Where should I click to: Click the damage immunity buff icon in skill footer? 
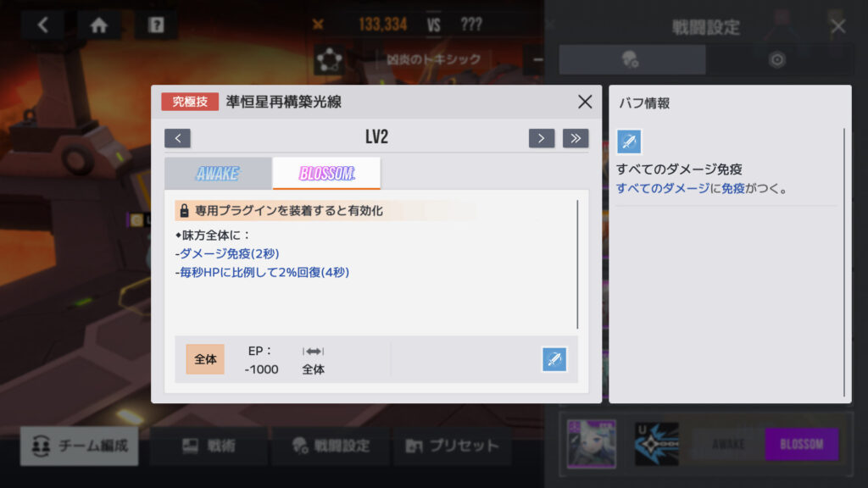554,359
